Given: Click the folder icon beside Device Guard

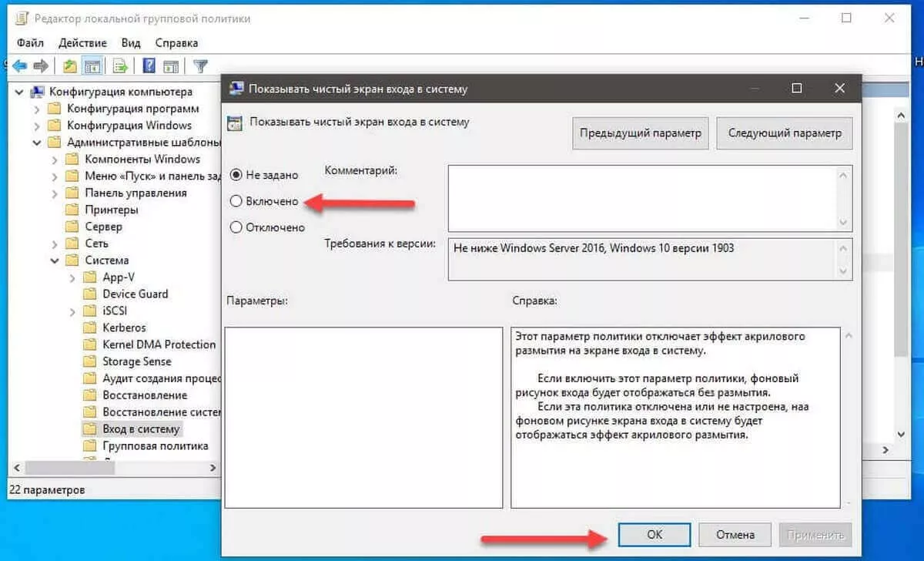Looking at the screenshot, I should click(x=89, y=294).
